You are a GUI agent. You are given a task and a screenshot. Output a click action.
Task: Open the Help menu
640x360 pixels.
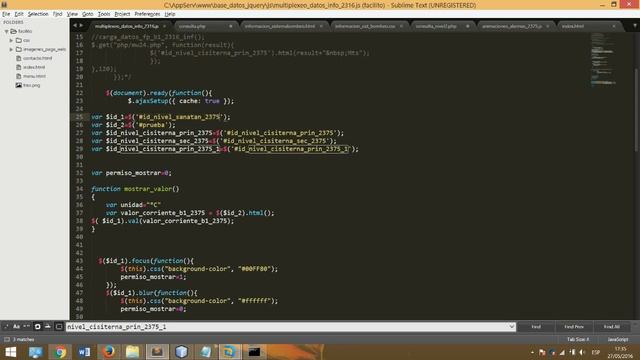(x=170, y=14)
